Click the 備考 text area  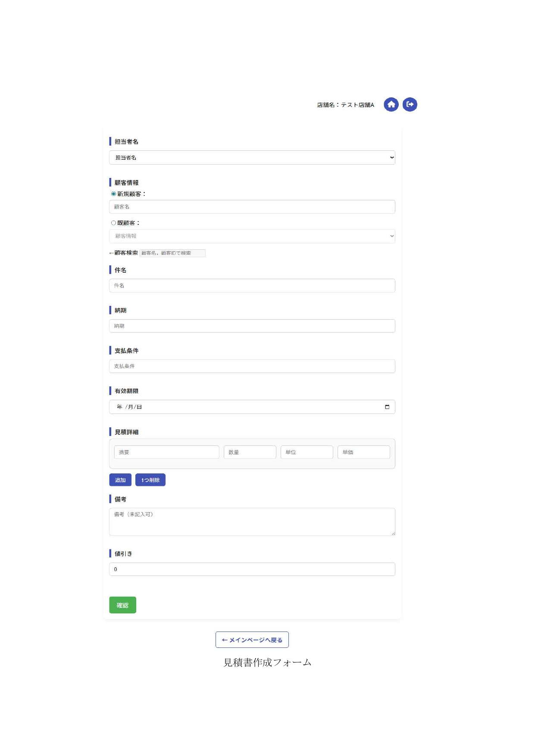pos(252,522)
